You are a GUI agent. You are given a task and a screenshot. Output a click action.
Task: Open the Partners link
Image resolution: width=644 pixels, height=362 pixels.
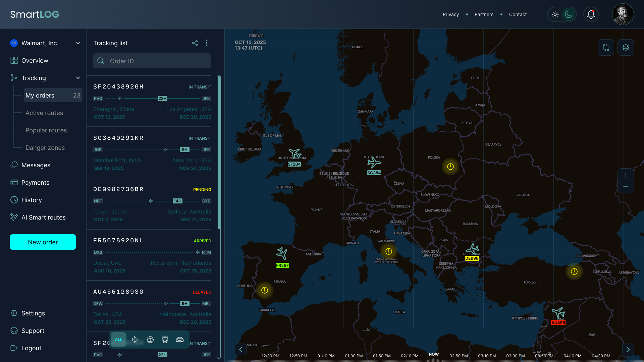pos(484,14)
